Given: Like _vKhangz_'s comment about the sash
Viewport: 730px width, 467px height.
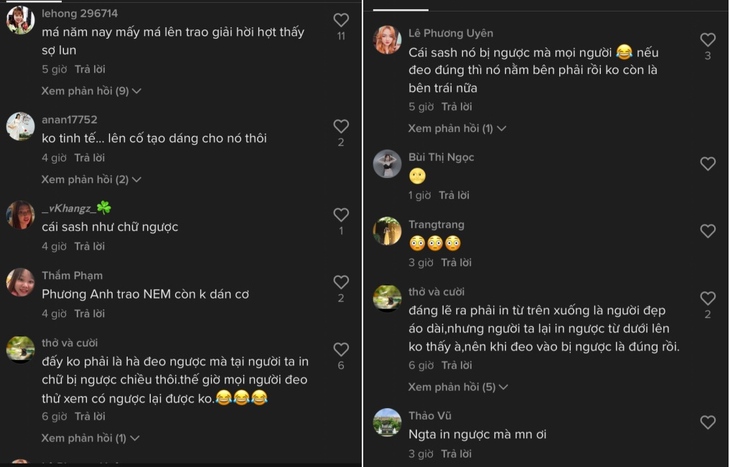Looking at the screenshot, I should coord(341,214).
